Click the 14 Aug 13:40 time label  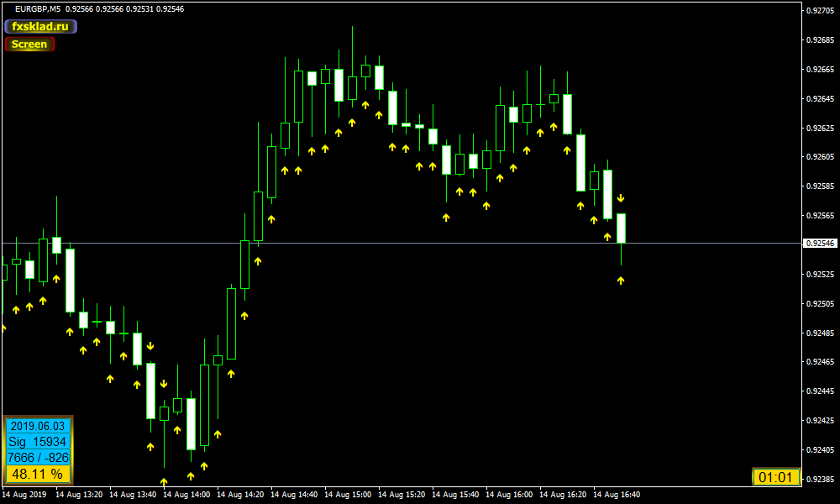click(133, 495)
